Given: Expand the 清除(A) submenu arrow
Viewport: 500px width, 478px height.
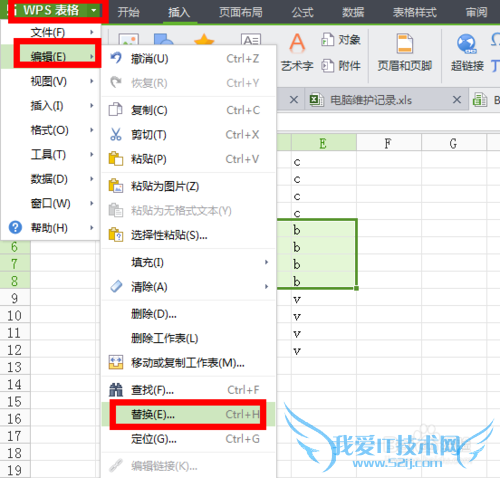Looking at the screenshot, I should (x=266, y=286).
